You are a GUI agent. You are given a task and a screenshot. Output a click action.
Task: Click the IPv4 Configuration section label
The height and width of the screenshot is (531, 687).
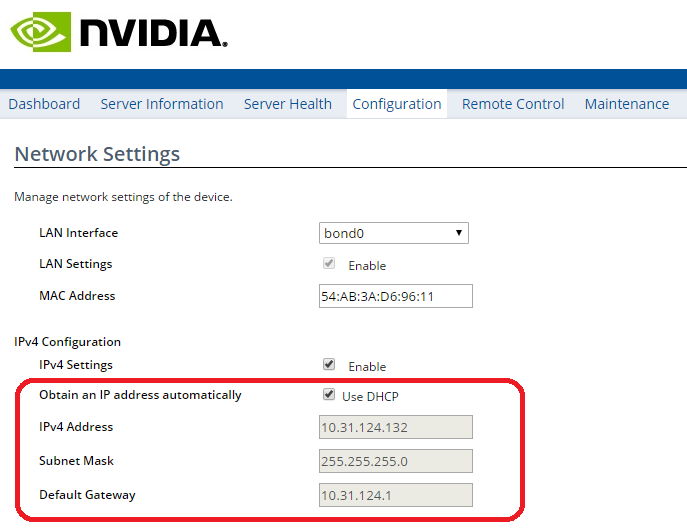pyautogui.click(x=67, y=342)
